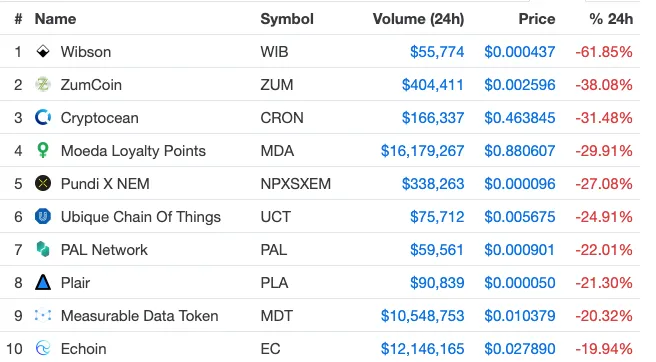Click the Moeda Loyalty Points green icon
The image size is (656, 362).
[x=43, y=150]
